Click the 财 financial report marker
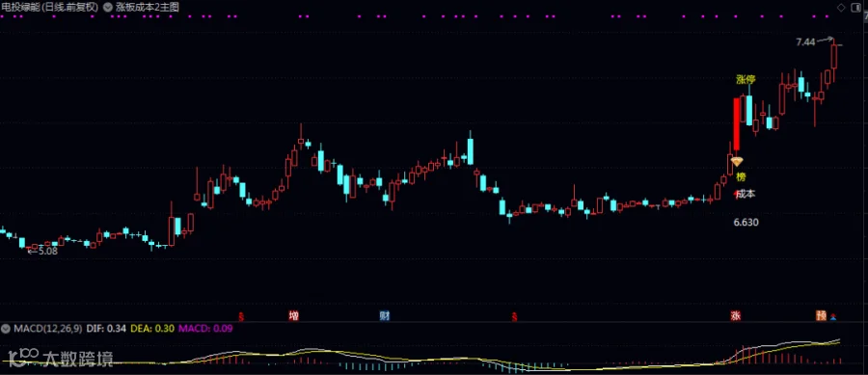The width and height of the screenshot is (868, 375). (x=384, y=316)
